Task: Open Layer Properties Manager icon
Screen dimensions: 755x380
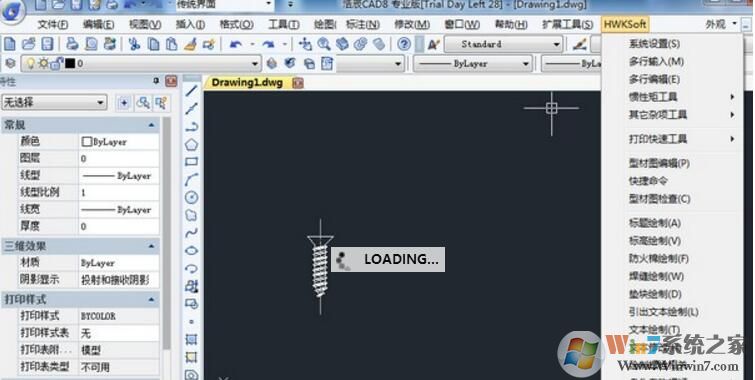Action: [x=11, y=64]
